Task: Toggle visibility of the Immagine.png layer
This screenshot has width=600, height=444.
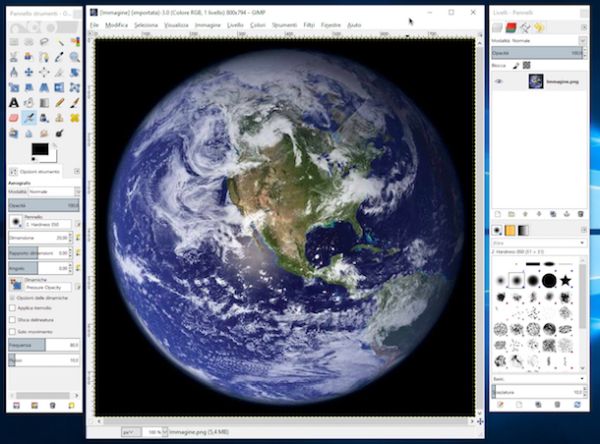Action: (x=499, y=82)
